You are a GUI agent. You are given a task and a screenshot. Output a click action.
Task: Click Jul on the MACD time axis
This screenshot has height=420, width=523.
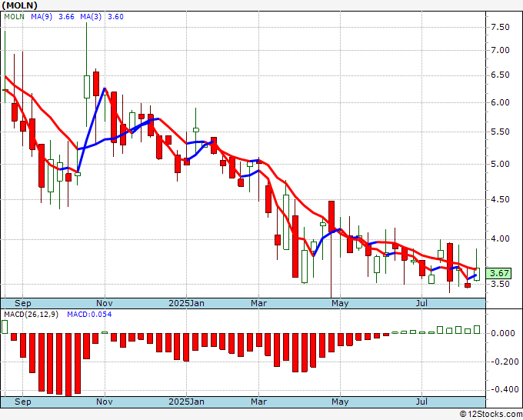pos(422,402)
